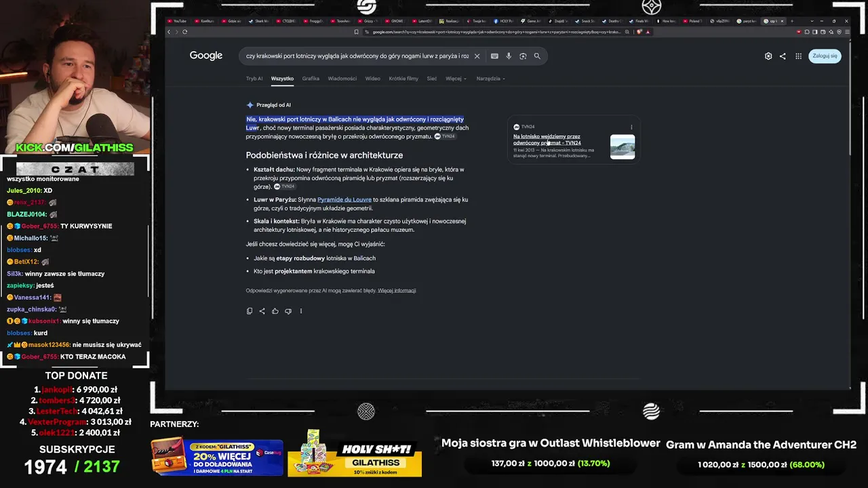This screenshot has width=868, height=488.
Task: Open Google Lens image search
Action: (x=523, y=56)
